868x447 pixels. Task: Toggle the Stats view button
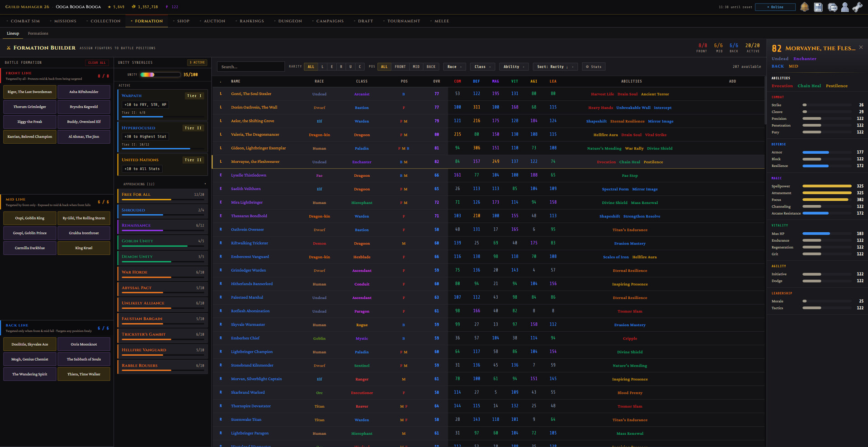(594, 67)
